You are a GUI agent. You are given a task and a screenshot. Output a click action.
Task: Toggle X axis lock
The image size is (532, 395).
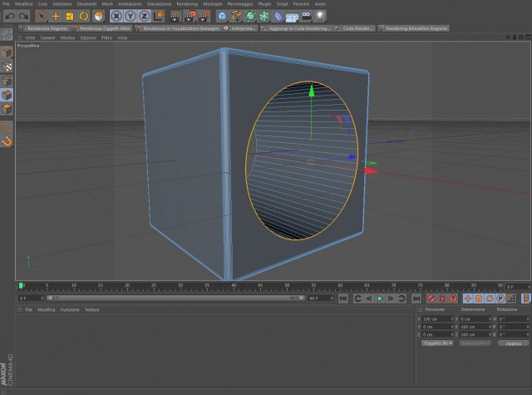click(116, 16)
